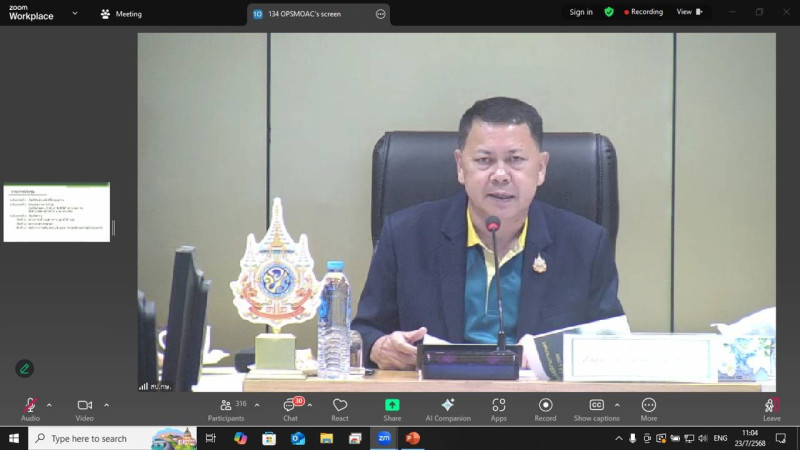Image resolution: width=800 pixels, height=450 pixels.
Task: Select the shared screen slide thumbnail
Action: [x=57, y=212]
